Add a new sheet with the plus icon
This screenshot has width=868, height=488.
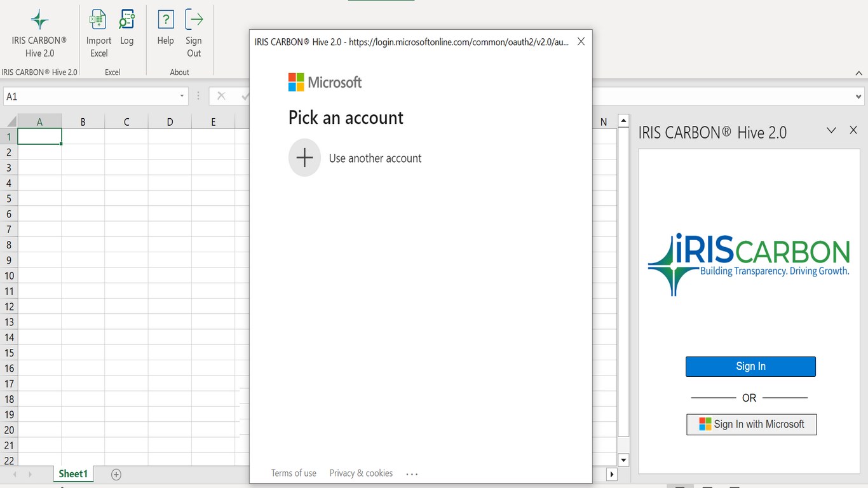click(116, 474)
